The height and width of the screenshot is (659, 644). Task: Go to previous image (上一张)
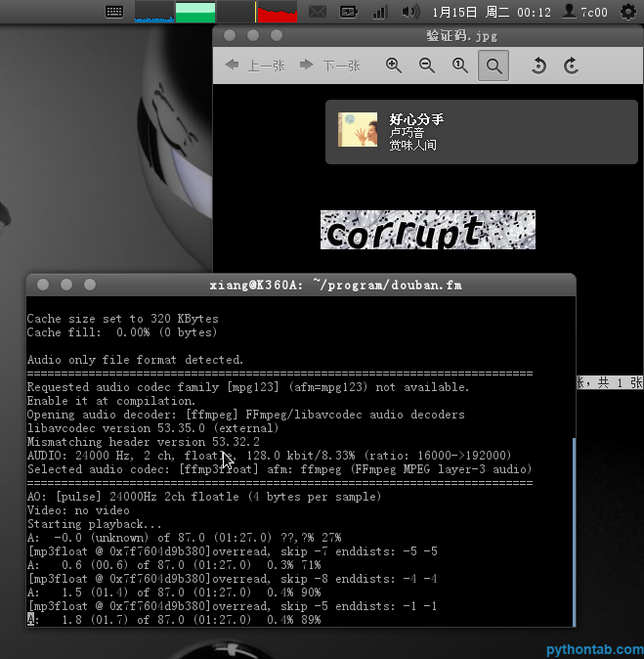pos(255,66)
